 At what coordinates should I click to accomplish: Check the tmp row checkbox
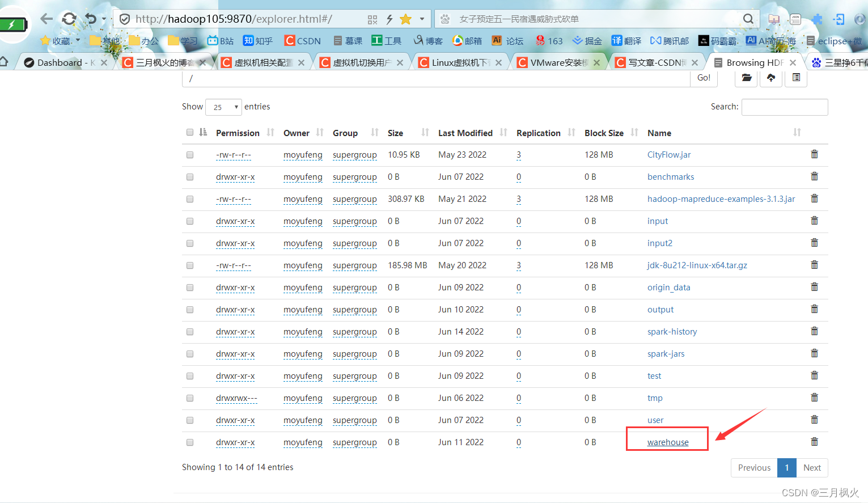(190, 398)
